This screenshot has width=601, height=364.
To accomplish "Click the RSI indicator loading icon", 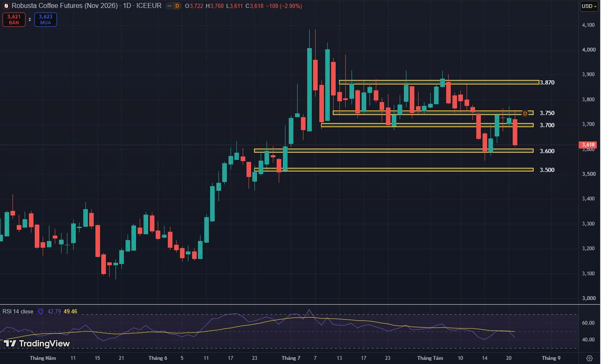I will click(41, 311).
